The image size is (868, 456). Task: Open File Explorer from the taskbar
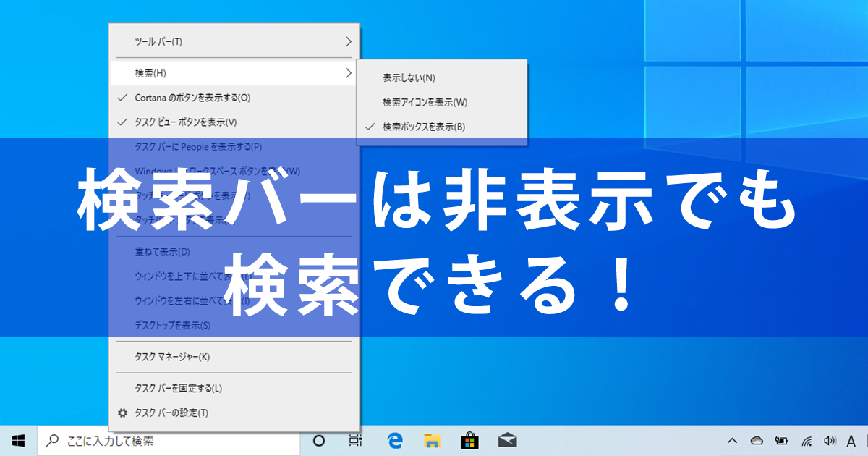coord(432,440)
